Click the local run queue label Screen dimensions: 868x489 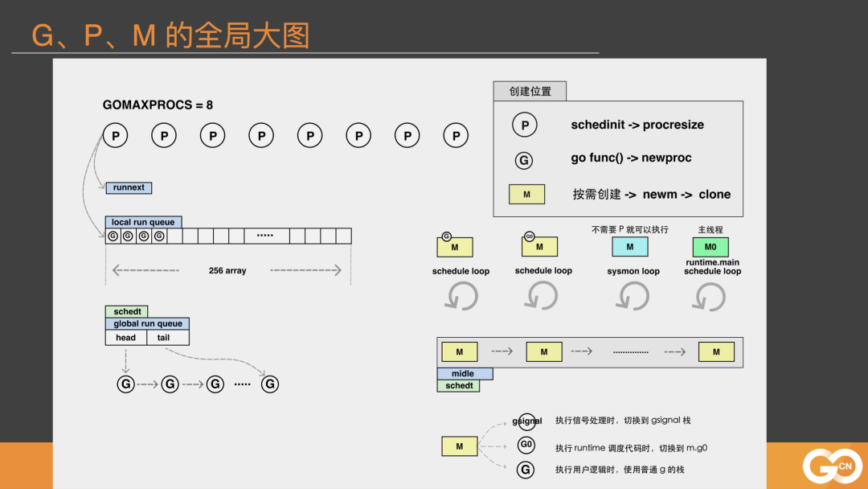[x=143, y=222]
